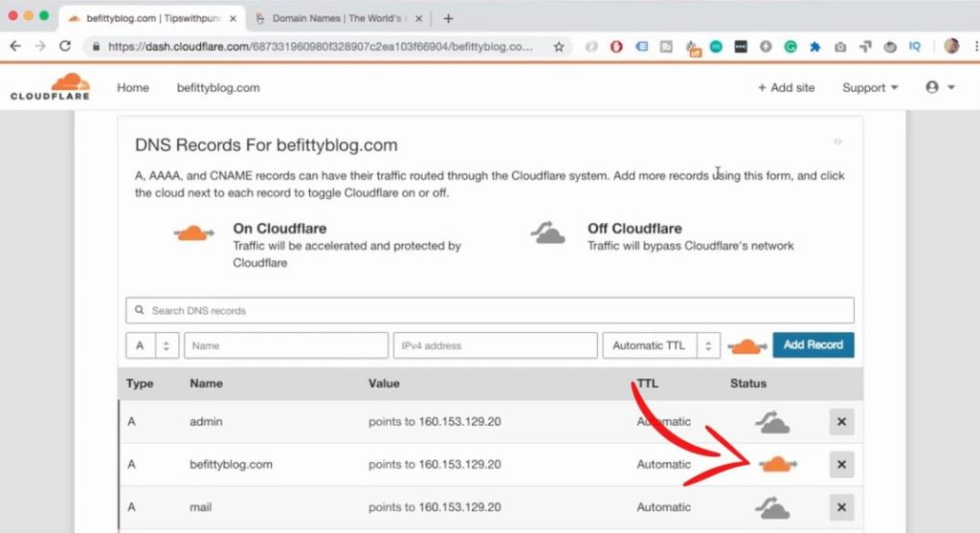Close the befittyblog.com browser tab

click(234, 19)
